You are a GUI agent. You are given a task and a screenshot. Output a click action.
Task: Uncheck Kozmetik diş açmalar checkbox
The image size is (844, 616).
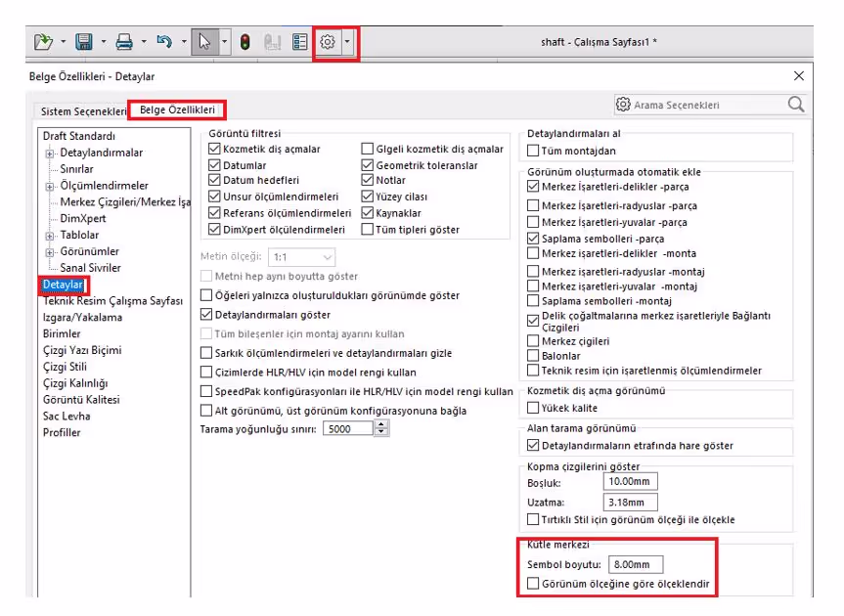(x=214, y=149)
